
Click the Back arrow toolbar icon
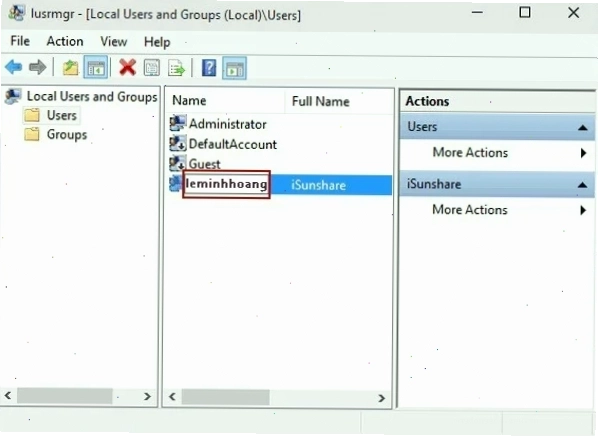(14, 67)
